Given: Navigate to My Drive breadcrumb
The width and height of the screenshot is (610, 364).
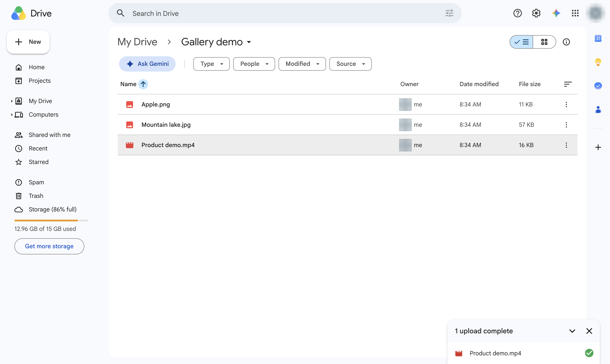Looking at the screenshot, I should (x=137, y=42).
